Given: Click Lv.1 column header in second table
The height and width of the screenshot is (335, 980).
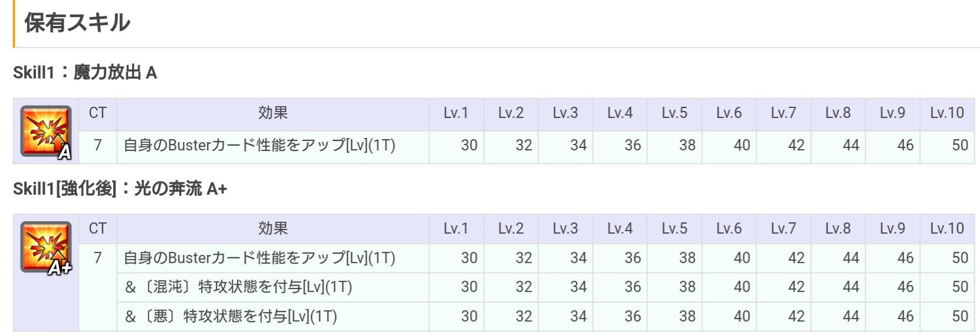Looking at the screenshot, I should [456, 229].
